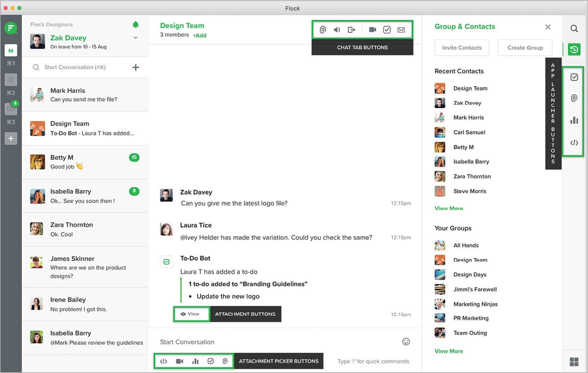Viewport: 588px width, 373px height.
Task: Start a video call from chat header
Action: tap(372, 30)
